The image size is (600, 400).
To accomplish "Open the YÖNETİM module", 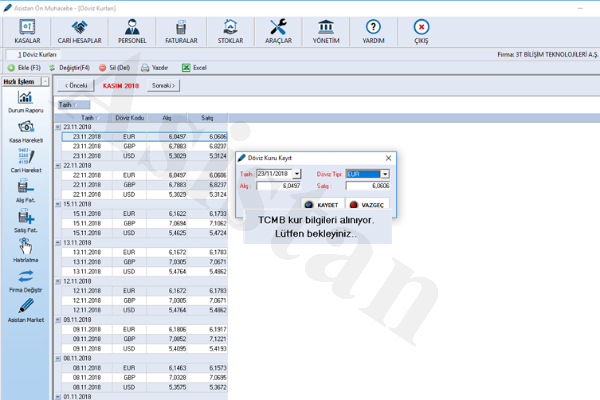I will click(326, 32).
